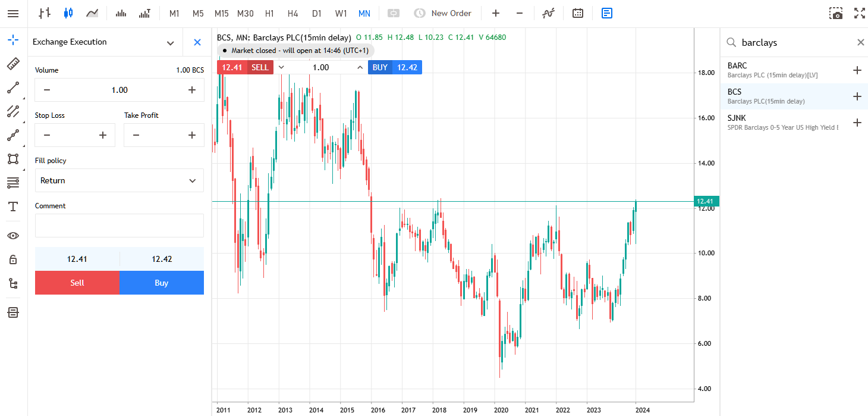The height and width of the screenshot is (416, 868).
Task: Select the trend line drawing tool
Action: [x=13, y=87]
